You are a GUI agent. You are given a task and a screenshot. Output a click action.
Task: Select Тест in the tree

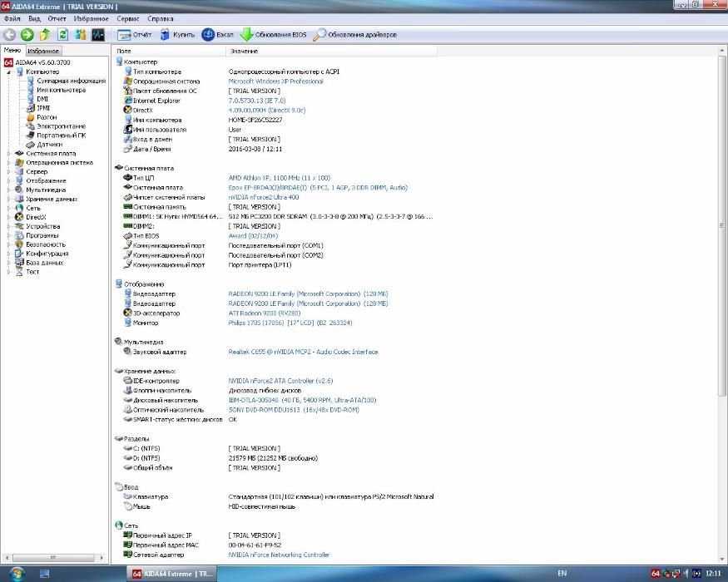(x=32, y=272)
